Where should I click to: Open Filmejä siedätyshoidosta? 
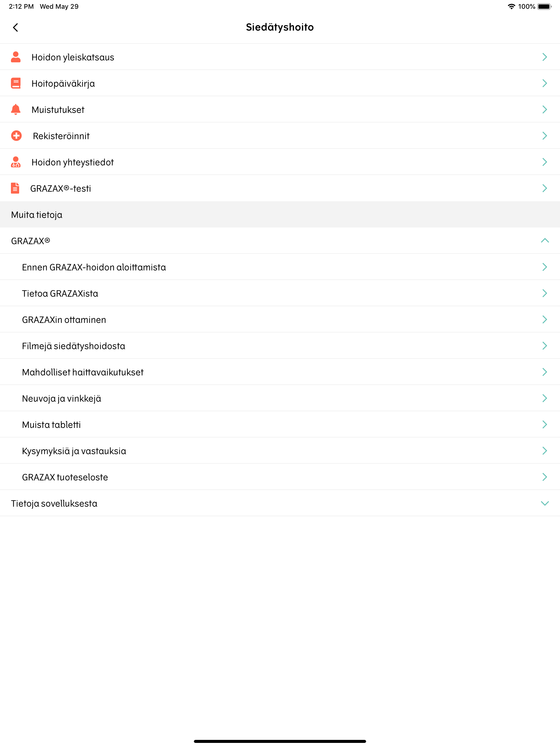point(280,346)
